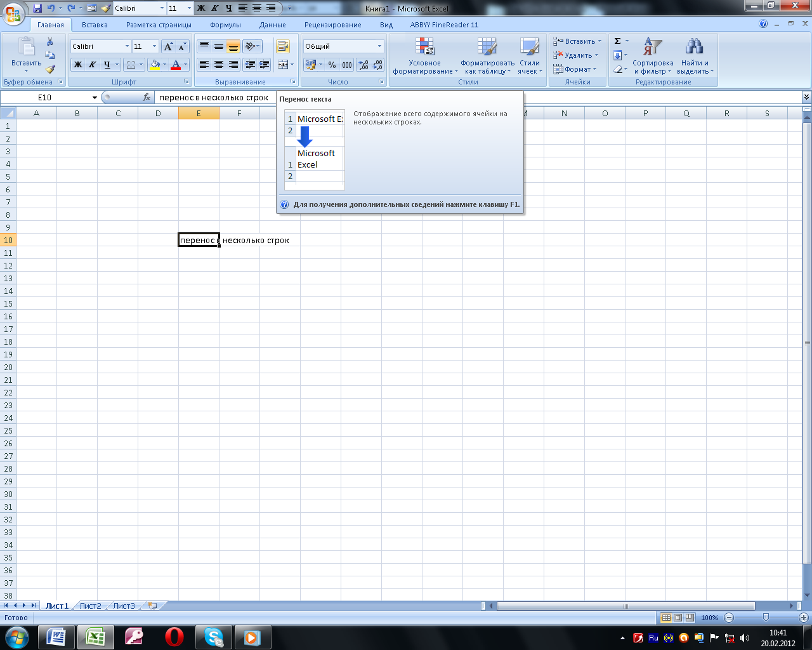Expand the Name Box dropdown showing E10
Image resolution: width=812 pixels, height=650 pixels.
95,98
